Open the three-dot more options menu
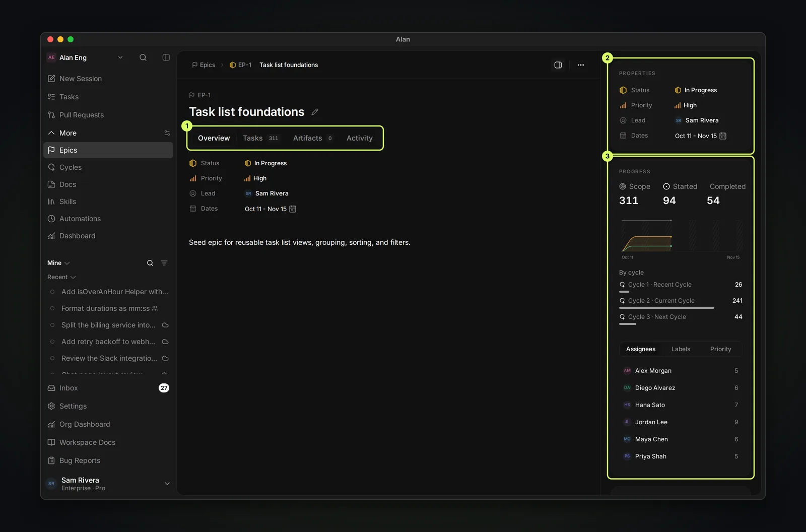 pos(581,65)
